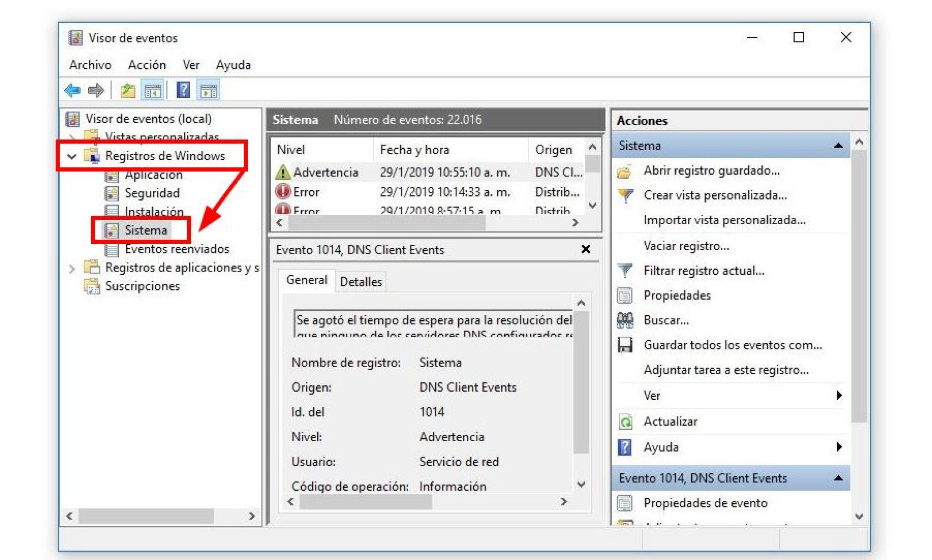Image resolution: width=932 pixels, height=560 pixels.
Task: Click "Adjuntar tarea a este registro..."
Action: click(725, 370)
